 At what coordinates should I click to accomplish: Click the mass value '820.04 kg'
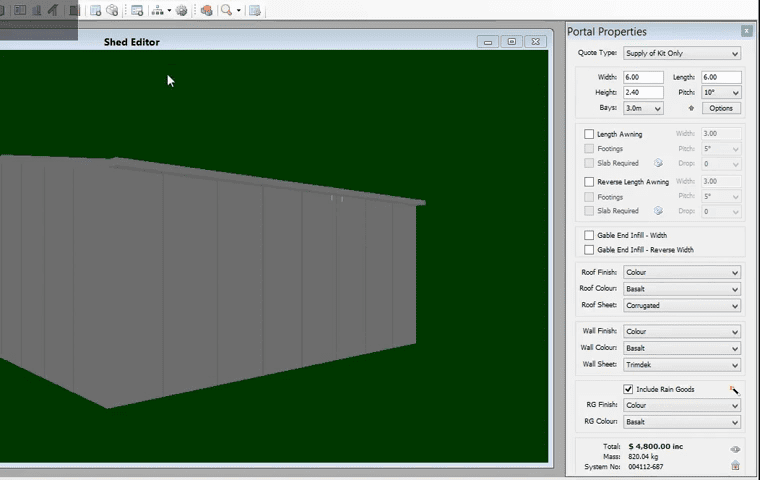tap(643, 457)
